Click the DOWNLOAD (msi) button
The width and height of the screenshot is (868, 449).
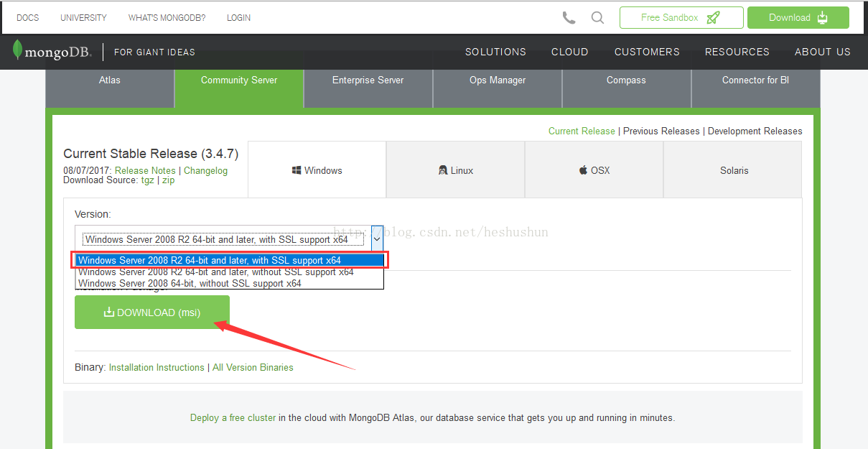[x=152, y=313]
